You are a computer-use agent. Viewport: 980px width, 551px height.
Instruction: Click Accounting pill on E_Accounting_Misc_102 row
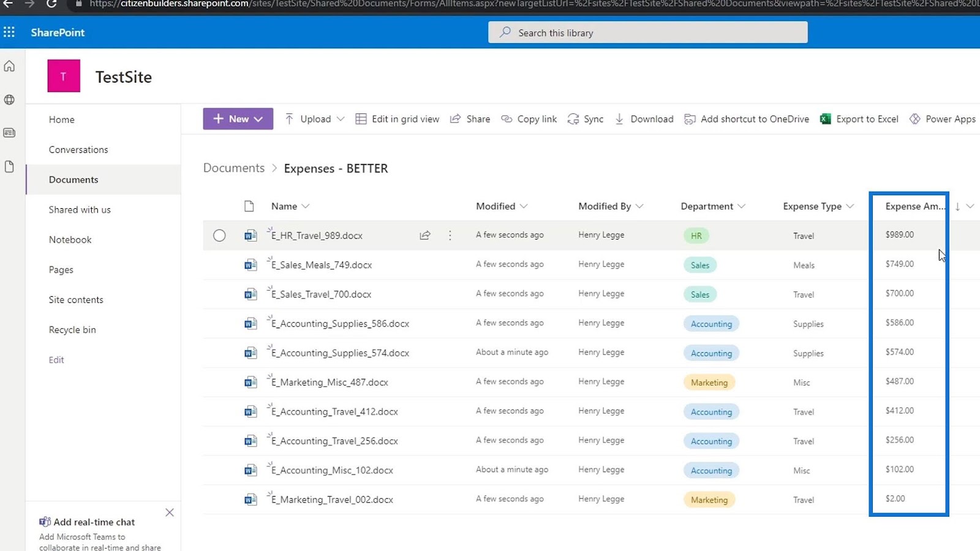click(x=711, y=471)
